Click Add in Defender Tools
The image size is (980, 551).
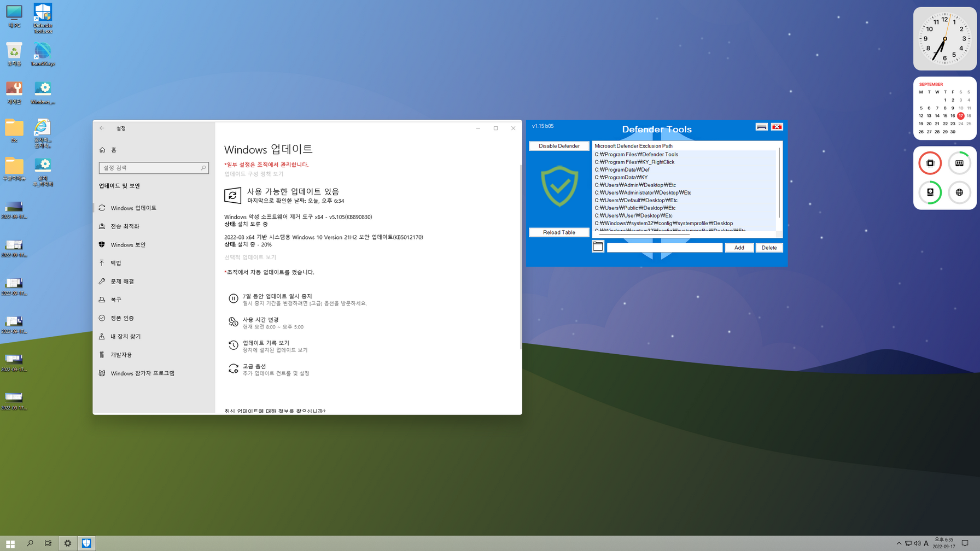pyautogui.click(x=739, y=248)
